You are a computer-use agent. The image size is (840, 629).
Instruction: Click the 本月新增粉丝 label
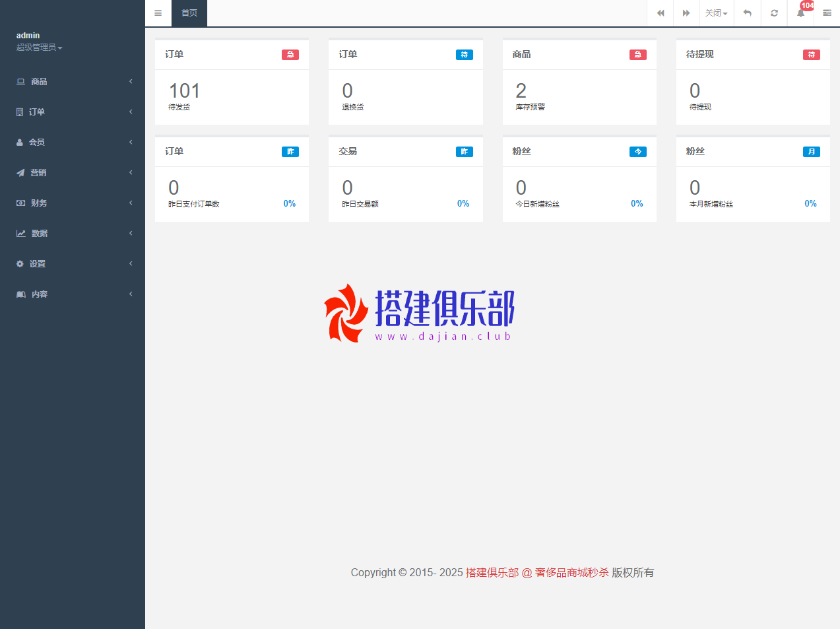click(x=711, y=204)
